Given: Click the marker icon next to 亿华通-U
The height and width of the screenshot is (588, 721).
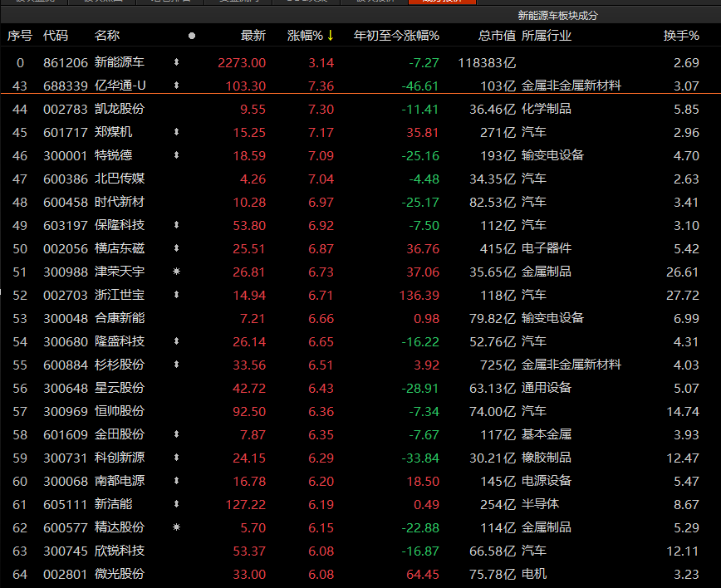Looking at the screenshot, I should point(176,86).
